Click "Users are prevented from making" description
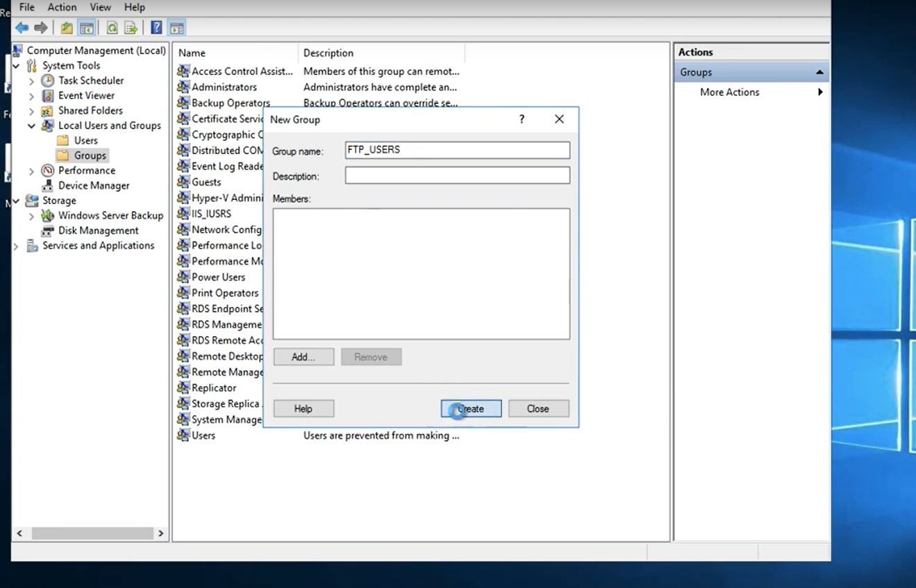Image resolution: width=916 pixels, height=588 pixels. 381,435
